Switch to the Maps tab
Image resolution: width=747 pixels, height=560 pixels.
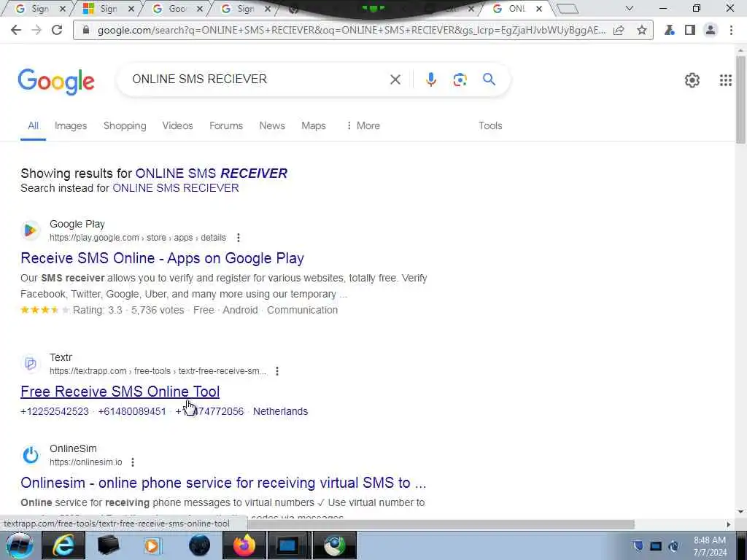[x=314, y=125]
